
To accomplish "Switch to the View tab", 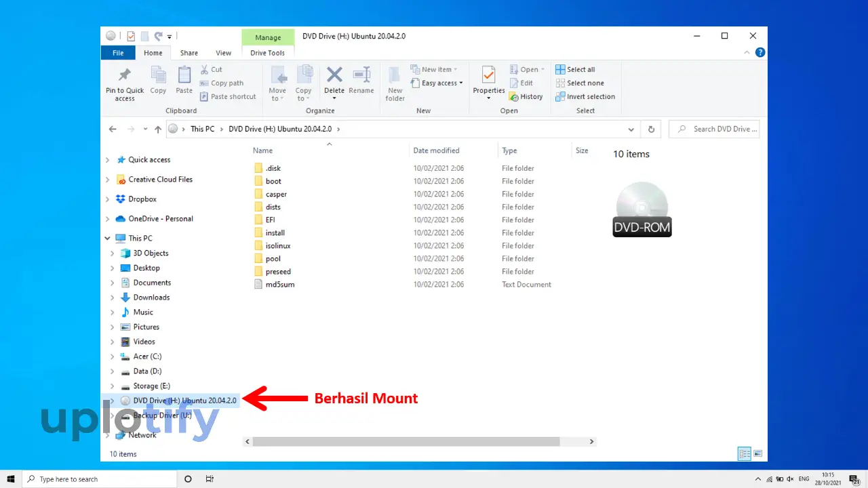I will click(x=223, y=53).
